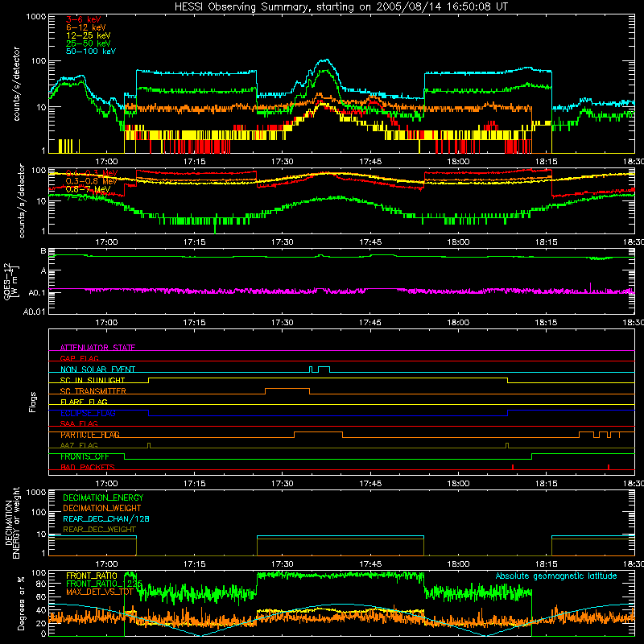This screenshot has width=644, height=644.
Task: Click the MAX_DET_VS_TOT legend label
Action: pyautogui.click(x=100, y=592)
